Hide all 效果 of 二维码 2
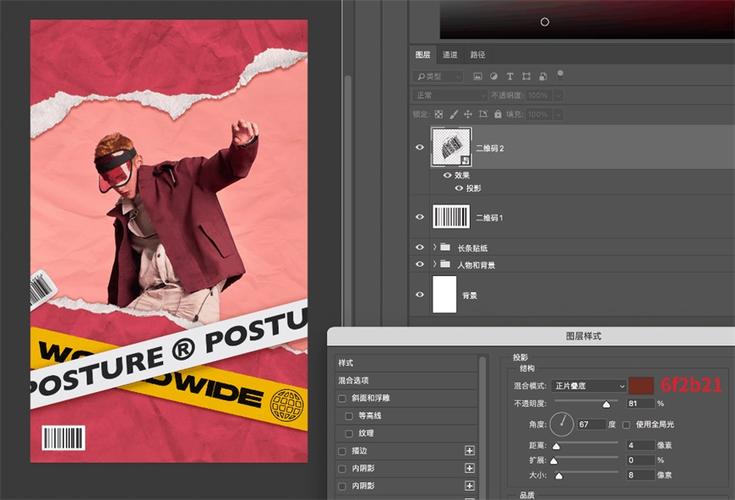Image resolution: width=735 pixels, height=500 pixels. 447,175
